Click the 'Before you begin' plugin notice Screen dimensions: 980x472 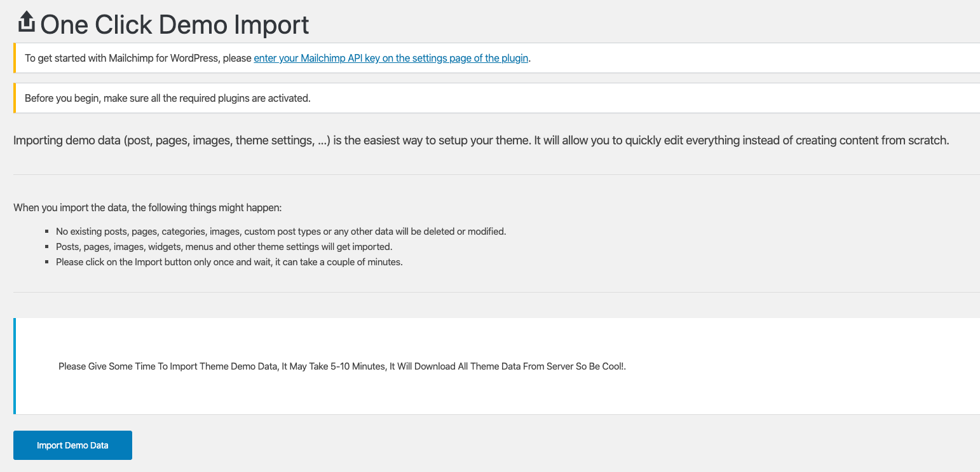[167, 99]
